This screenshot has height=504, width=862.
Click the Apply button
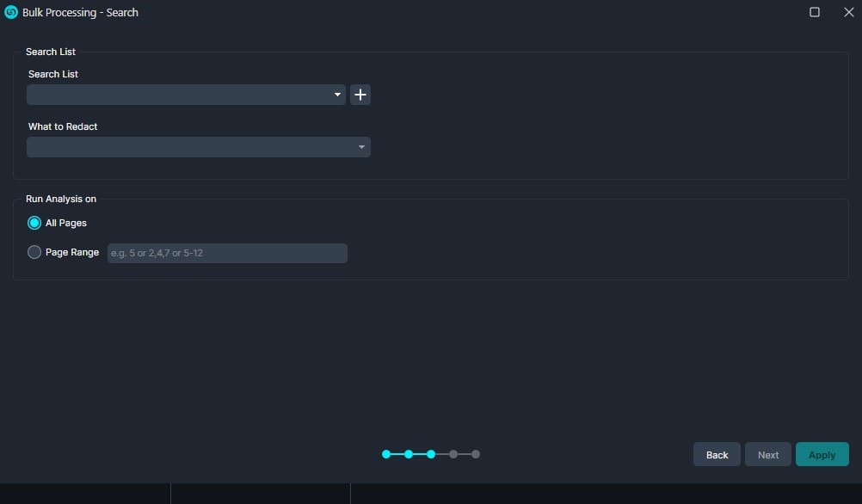tap(822, 454)
